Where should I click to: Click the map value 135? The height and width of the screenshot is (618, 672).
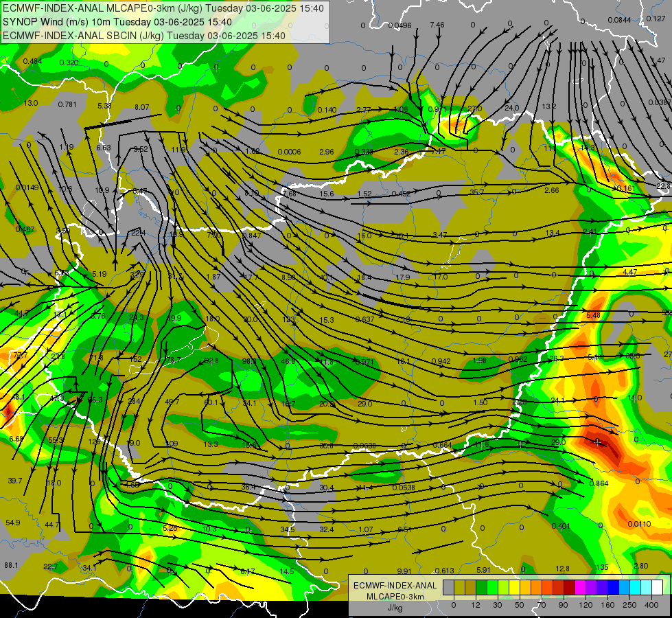pyautogui.click(x=602, y=567)
